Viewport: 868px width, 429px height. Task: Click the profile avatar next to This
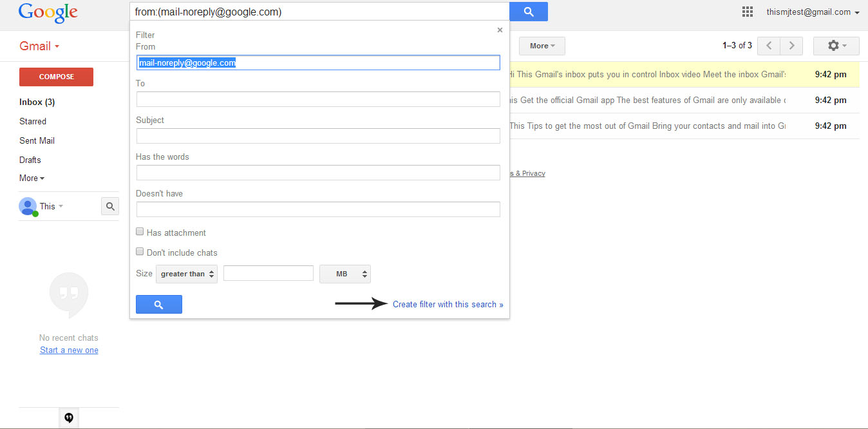[28, 206]
